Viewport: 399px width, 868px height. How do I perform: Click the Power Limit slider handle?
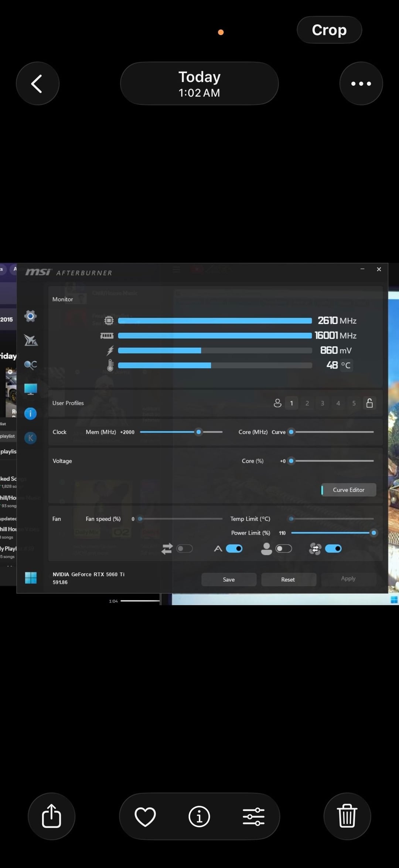click(374, 533)
